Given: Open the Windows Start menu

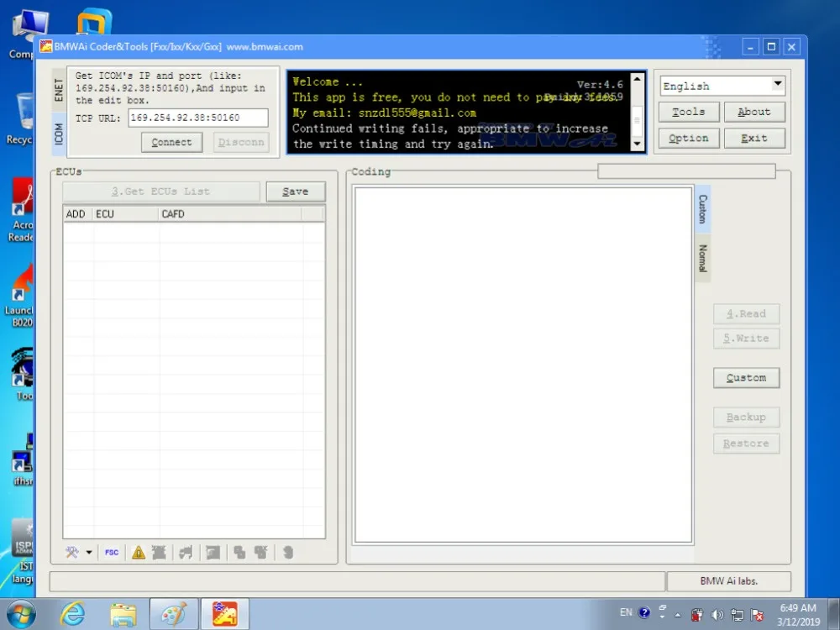Looking at the screenshot, I should [20, 614].
